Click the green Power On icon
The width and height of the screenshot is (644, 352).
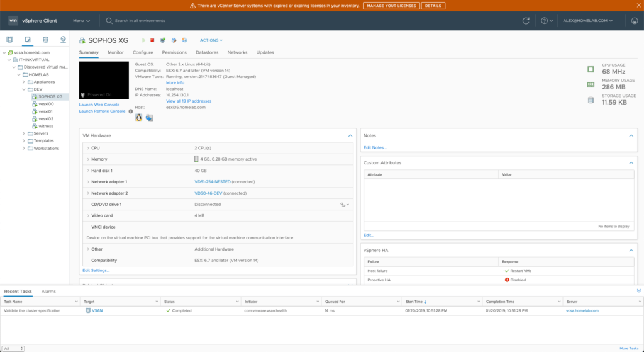(143, 40)
